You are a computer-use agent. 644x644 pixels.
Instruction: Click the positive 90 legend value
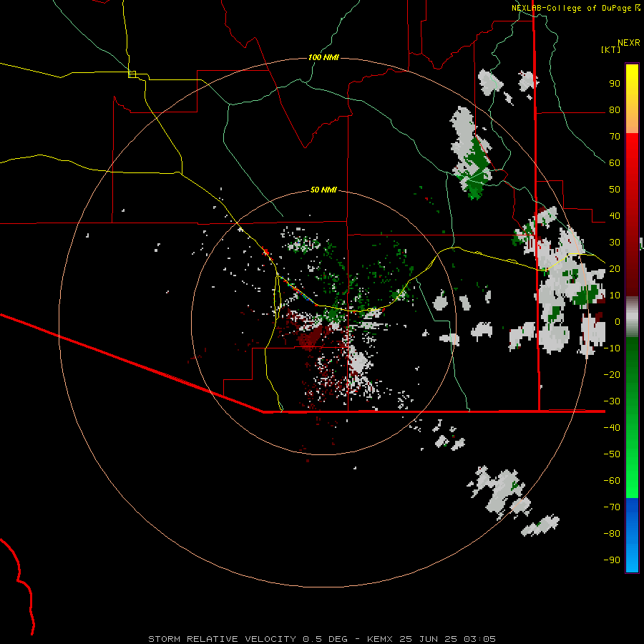click(x=615, y=84)
